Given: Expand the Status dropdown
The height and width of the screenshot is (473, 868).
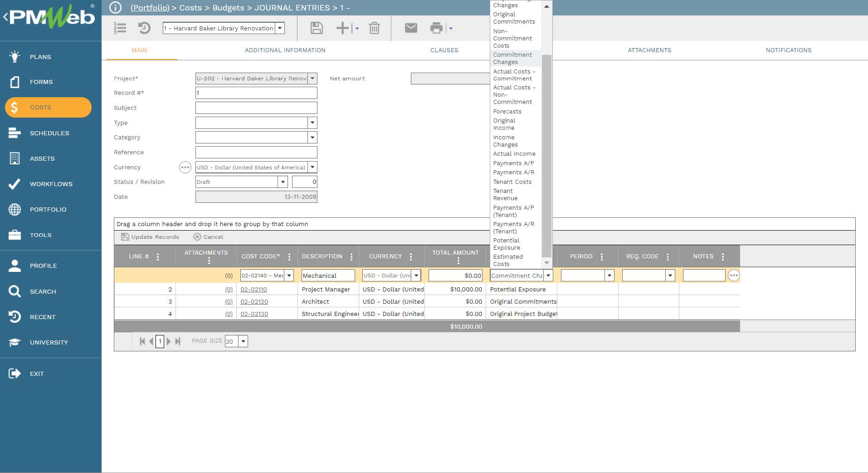Looking at the screenshot, I should (283, 182).
